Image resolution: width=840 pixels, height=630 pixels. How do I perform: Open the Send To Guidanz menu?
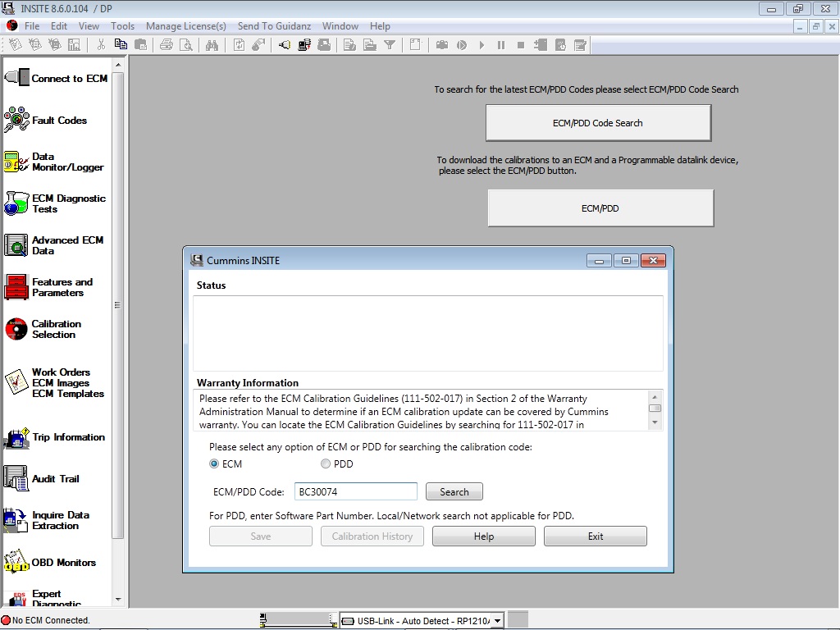tap(274, 25)
